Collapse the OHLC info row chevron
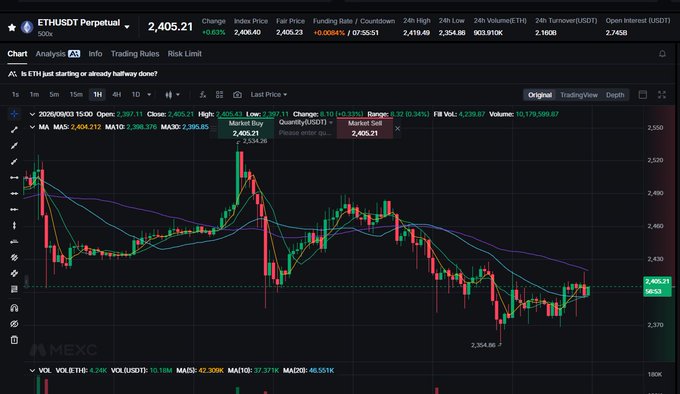Screen dimensions: 680x394 [x=32, y=114]
